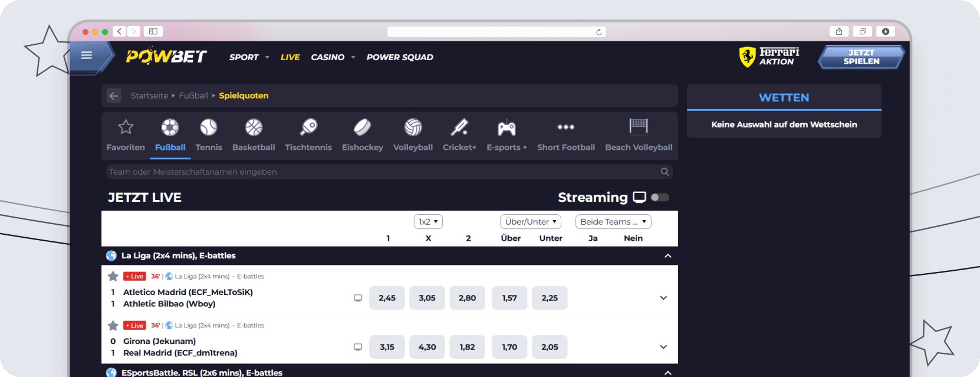Screen dimensions: 980x377
Task: Click the Spielquoten breadcrumb
Action: pos(244,96)
